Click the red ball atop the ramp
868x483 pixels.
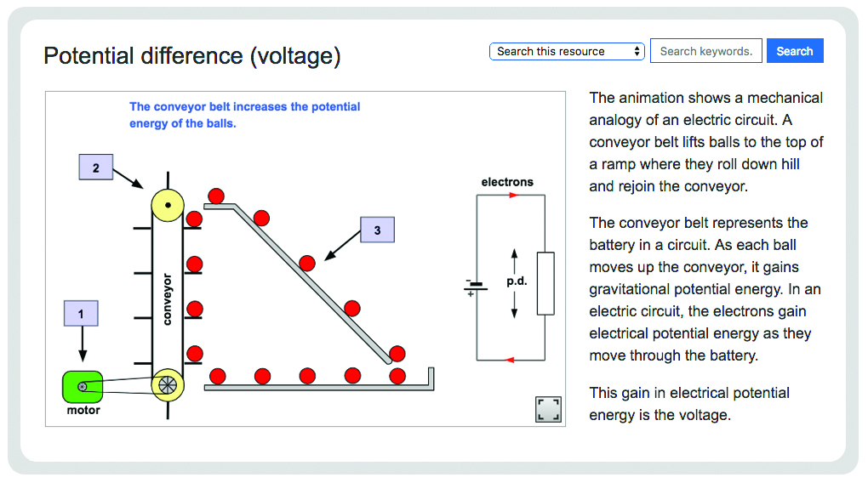(216, 196)
